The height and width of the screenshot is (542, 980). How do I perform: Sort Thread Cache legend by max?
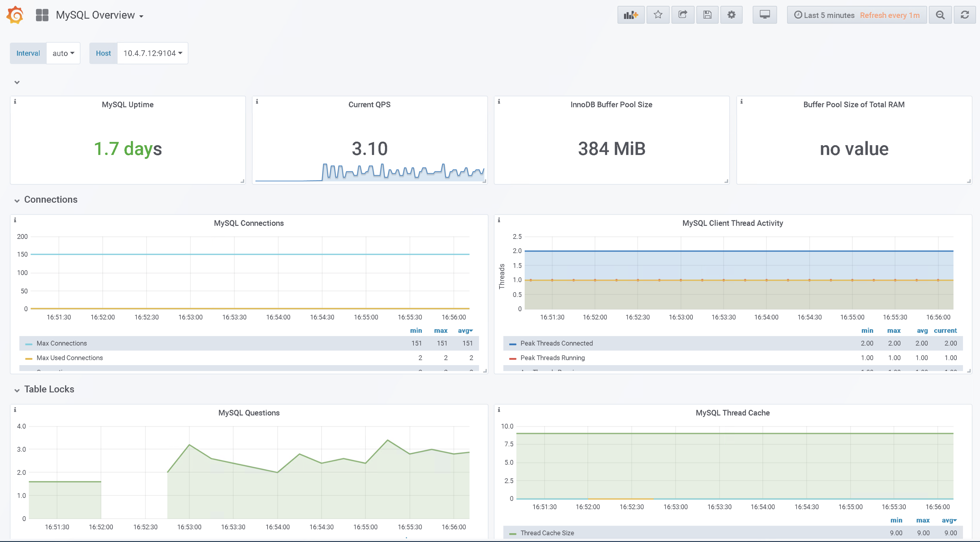[922, 520]
